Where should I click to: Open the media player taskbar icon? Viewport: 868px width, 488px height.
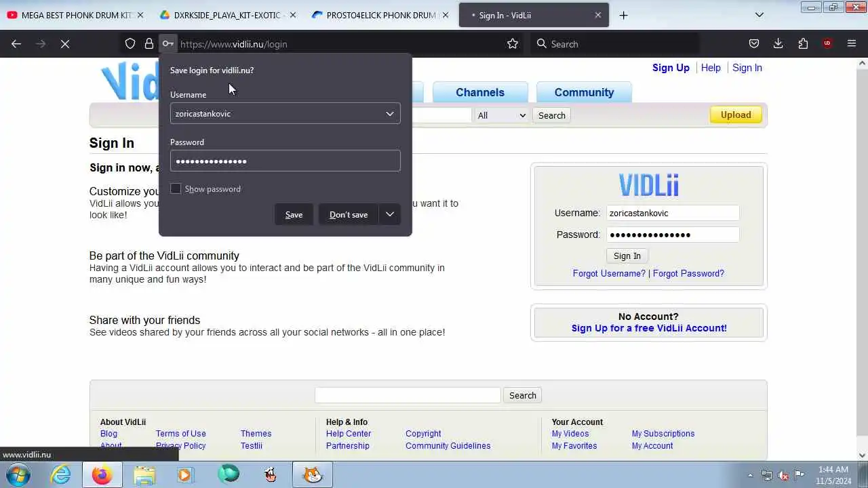(x=185, y=475)
